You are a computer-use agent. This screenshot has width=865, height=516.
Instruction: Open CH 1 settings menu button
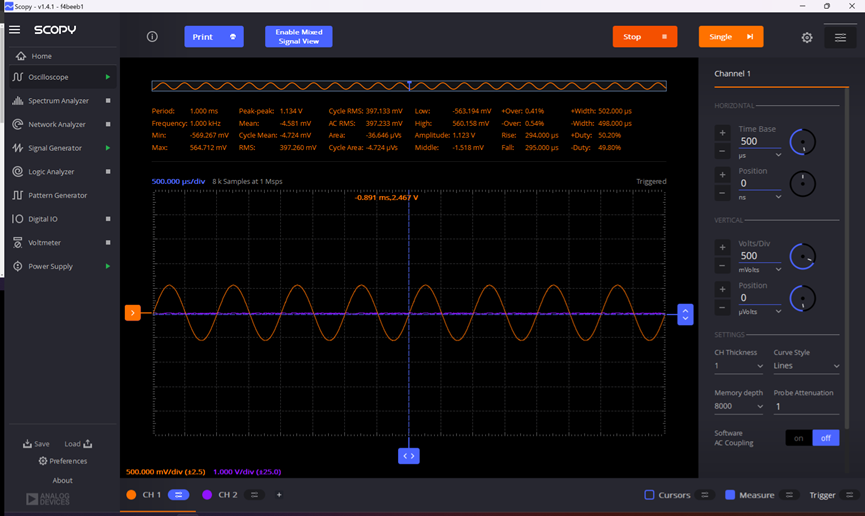[x=178, y=495]
